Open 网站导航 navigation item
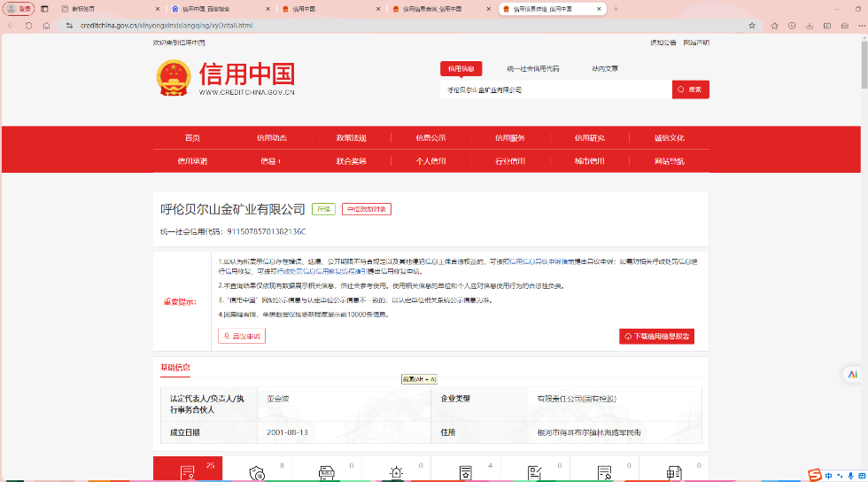 point(670,161)
